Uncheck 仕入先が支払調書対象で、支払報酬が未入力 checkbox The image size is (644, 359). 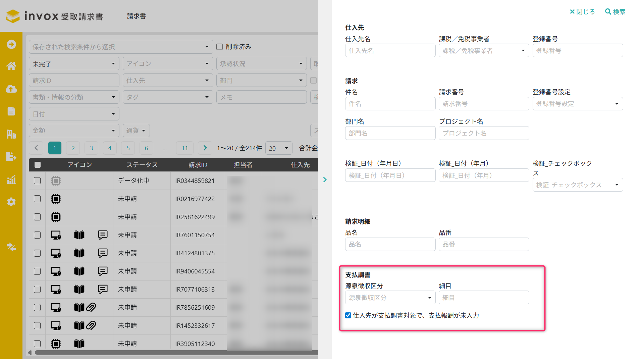coord(348,315)
